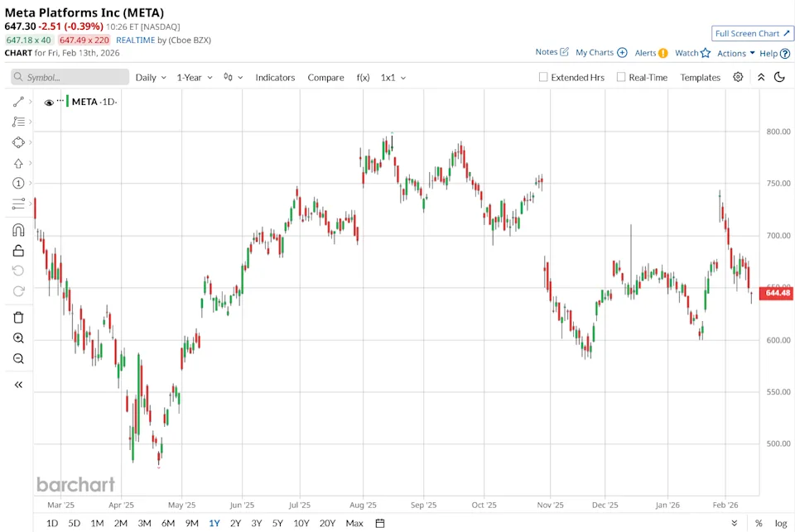Expand the 1-Year period dropdown
Screen dimensions: 795x532
[x=194, y=77]
